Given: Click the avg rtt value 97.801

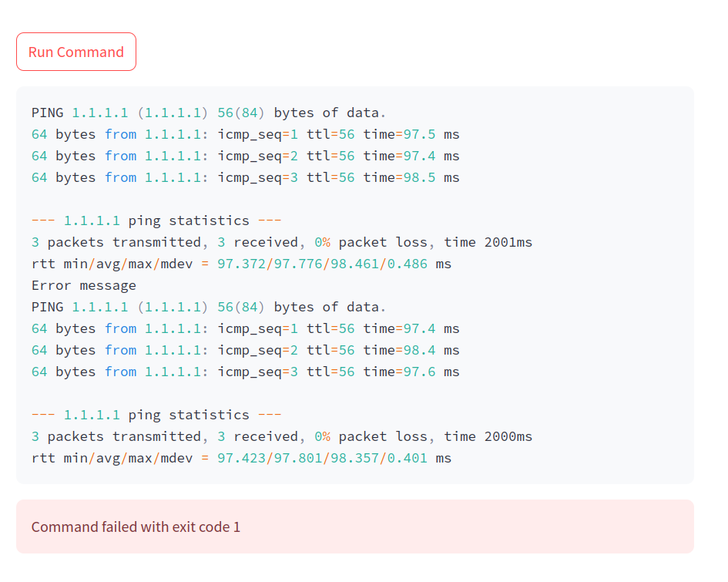Looking at the screenshot, I should [298, 458].
